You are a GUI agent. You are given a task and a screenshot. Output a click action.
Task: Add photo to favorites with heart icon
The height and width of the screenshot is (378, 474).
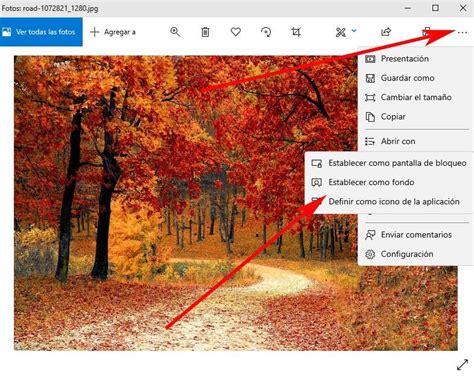[236, 32]
